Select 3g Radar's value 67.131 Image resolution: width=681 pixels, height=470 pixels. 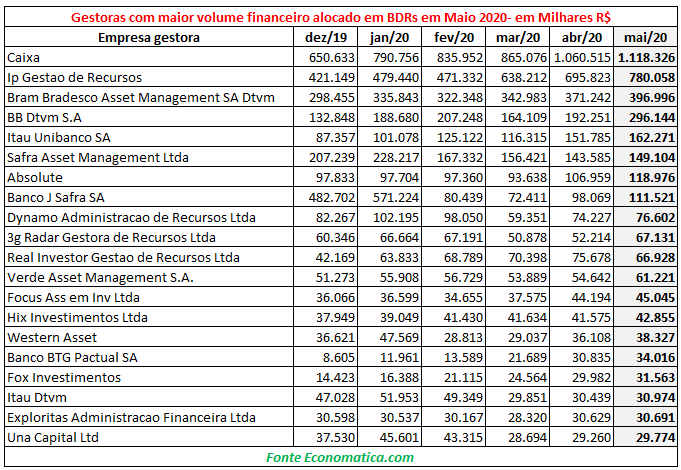point(655,237)
